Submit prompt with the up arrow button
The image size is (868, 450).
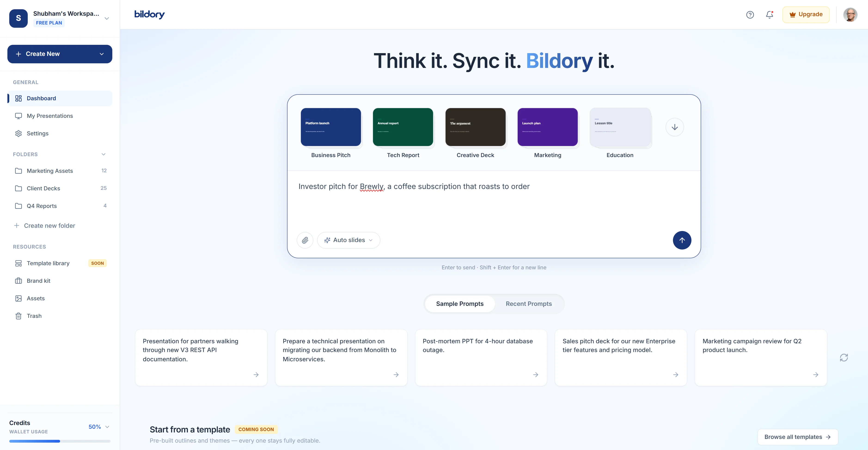click(682, 240)
